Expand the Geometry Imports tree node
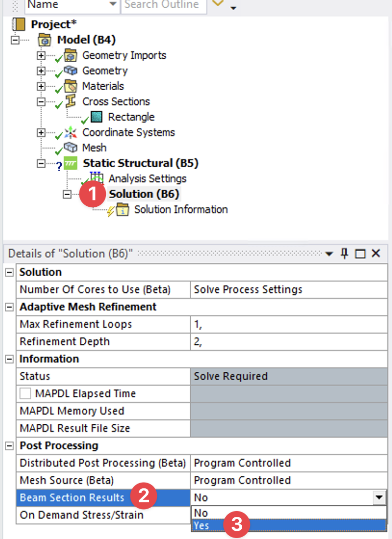Viewport: 392px width, 539px height. pyautogui.click(x=41, y=55)
